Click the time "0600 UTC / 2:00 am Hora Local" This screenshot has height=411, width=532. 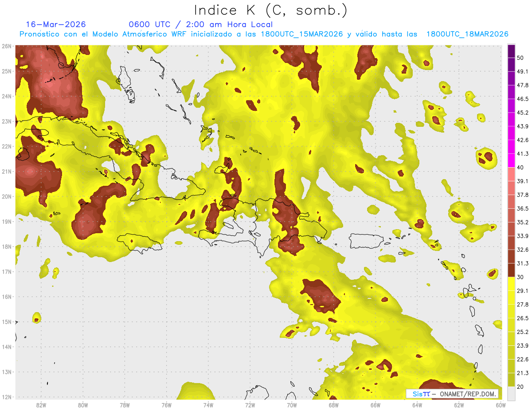[200, 24]
